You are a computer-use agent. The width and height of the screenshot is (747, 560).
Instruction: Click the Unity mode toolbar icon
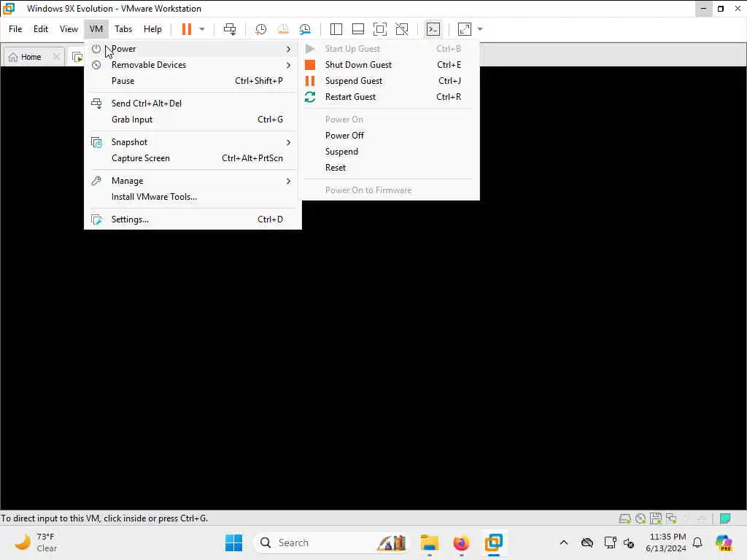402,29
